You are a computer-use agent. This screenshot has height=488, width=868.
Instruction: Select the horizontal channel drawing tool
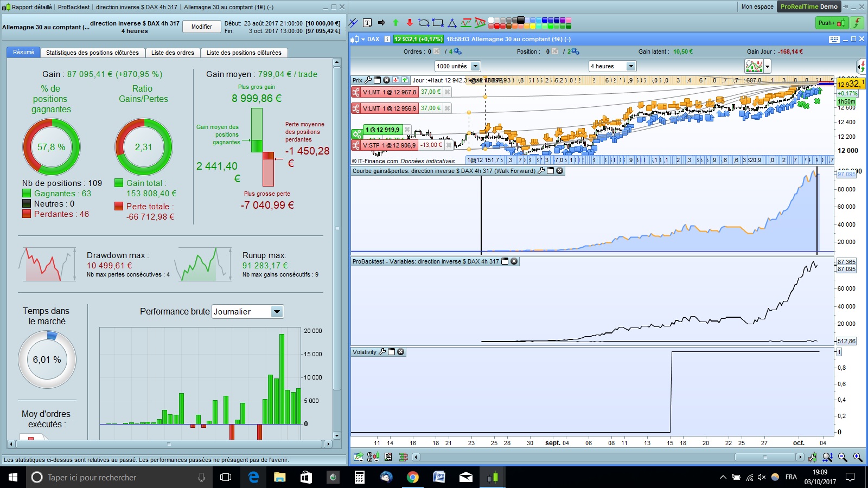(466, 23)
